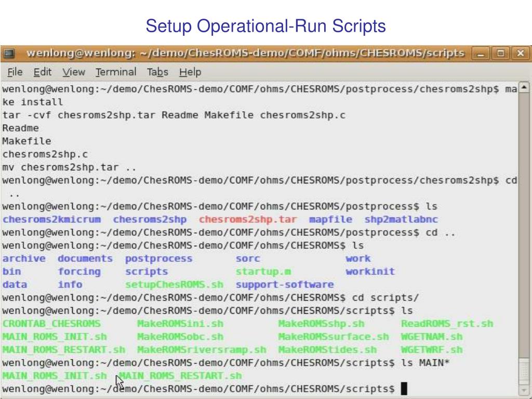Click the startup.m file name

[x=263, y=271]
